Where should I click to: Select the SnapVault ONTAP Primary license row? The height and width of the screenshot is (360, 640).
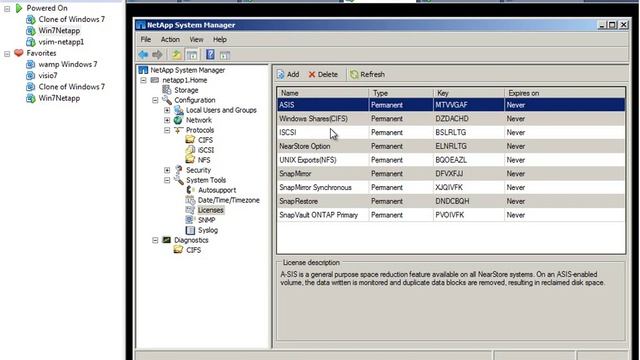[x=451, y=215]
